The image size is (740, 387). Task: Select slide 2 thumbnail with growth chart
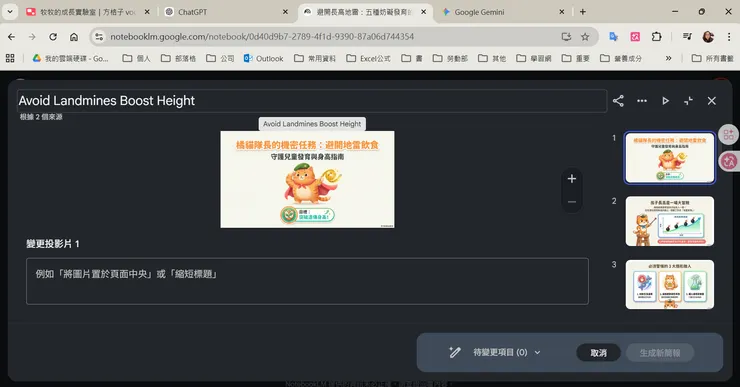click(x=670, y=221)
